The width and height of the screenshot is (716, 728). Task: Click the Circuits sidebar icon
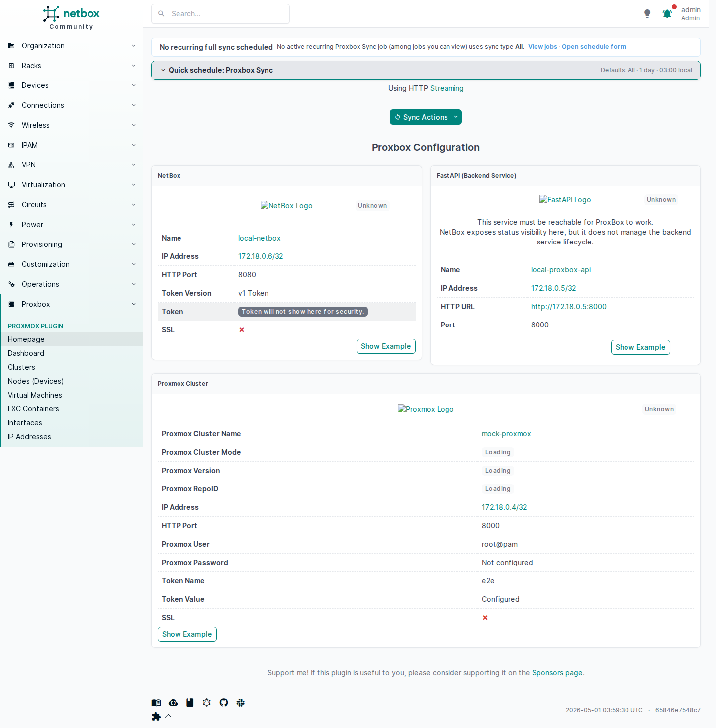pyautogui.click(x=11, y=205)
